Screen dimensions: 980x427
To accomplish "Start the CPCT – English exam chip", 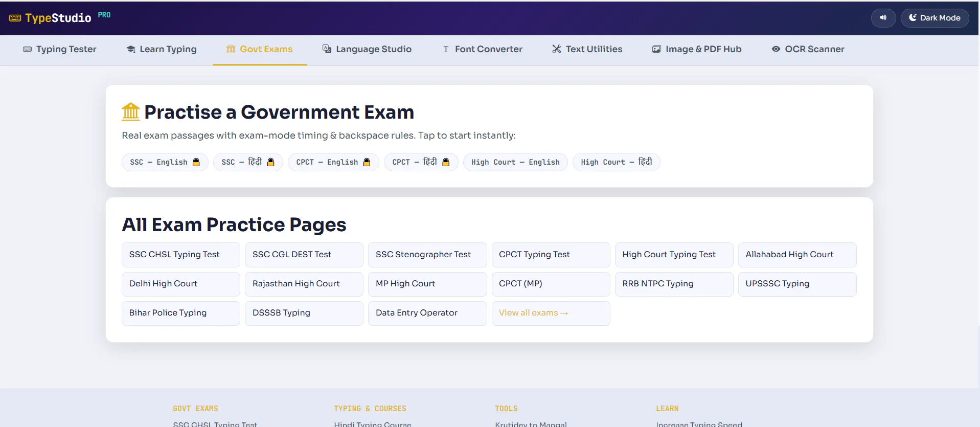I will click(x=333, y=162).
